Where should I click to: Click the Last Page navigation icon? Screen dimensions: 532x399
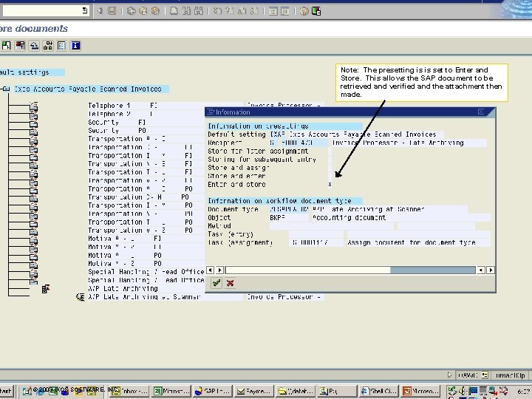(253, 11)
